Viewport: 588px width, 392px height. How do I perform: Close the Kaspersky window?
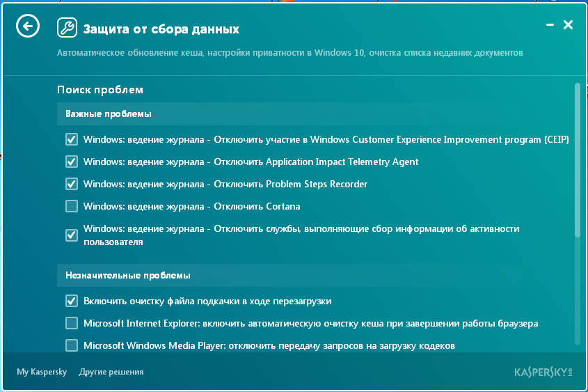568,25
